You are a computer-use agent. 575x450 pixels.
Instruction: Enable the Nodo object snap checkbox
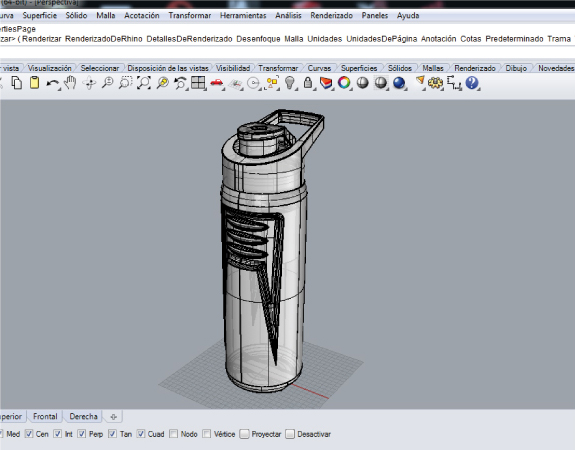[x=174, y=434]
